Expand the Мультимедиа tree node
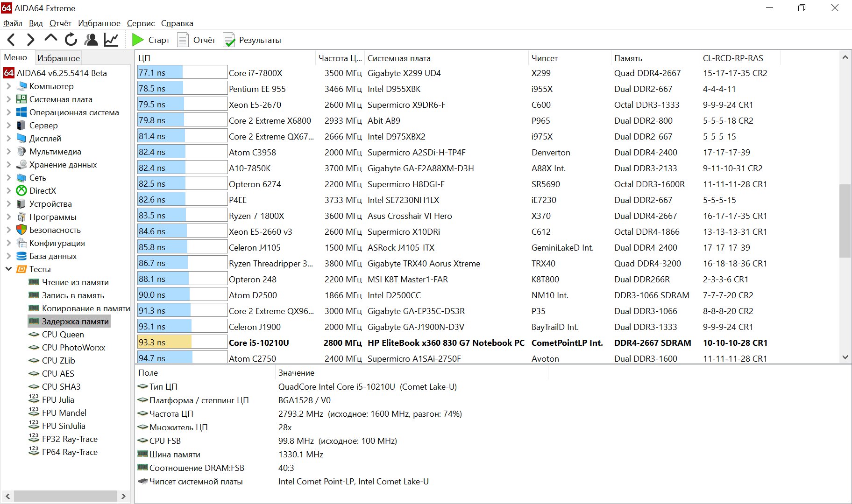 tap(8, 152)
